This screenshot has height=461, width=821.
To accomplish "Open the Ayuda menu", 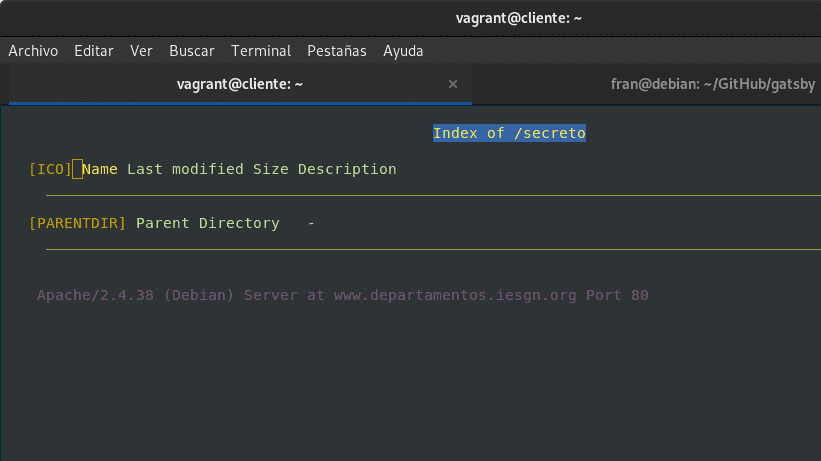I will pyautogui.click(x=403, y=51).
